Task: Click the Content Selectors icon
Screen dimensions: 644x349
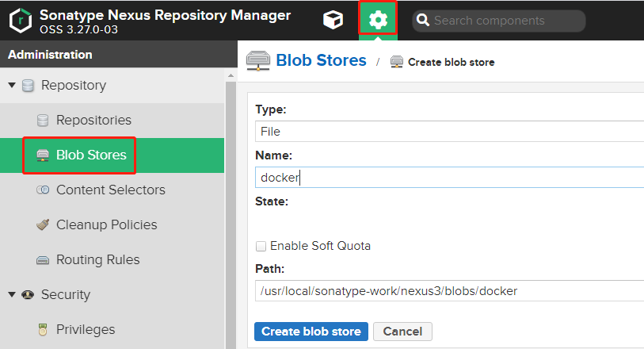Action: click(x=43, y=190)
